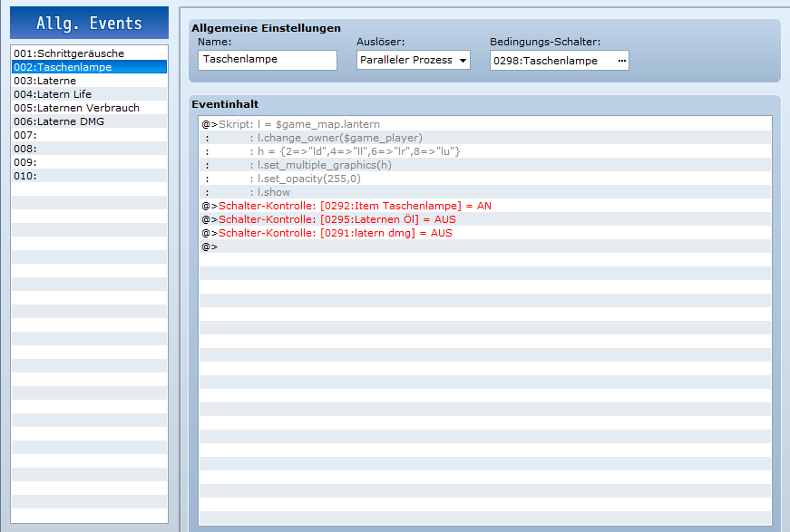The height and width of the screenshot is (532, 790).
Task: Select event 006:Laterne DMG
Action: [89, 121]
